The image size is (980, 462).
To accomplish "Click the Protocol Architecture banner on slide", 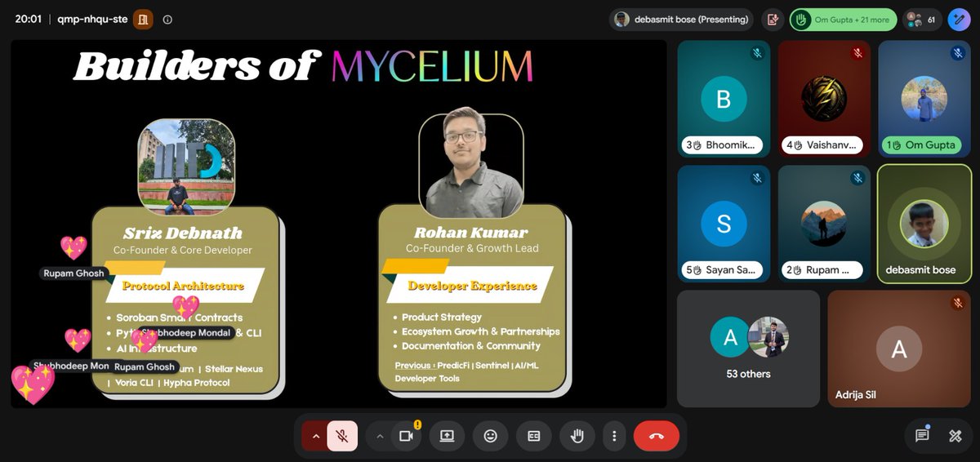I will coord(184,286).
